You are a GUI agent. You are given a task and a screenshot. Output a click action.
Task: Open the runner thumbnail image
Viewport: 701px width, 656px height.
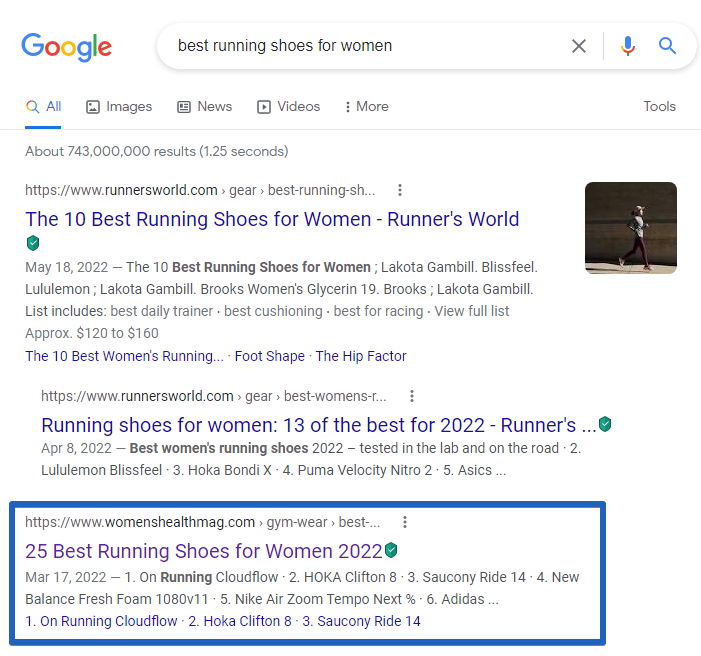coord(631,228)
